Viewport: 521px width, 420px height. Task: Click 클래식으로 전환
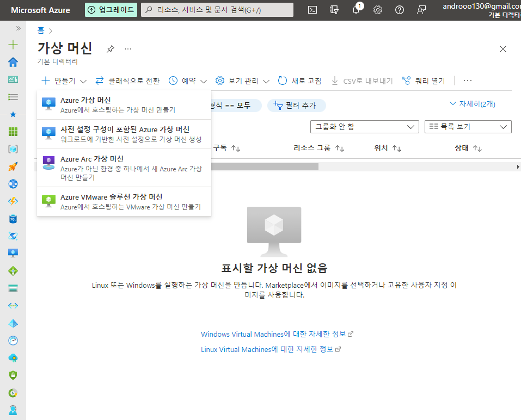coord(127,81)
